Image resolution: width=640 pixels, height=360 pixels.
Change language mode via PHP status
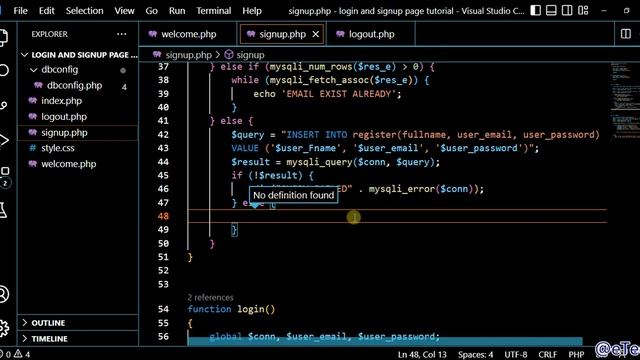[x=576, y=354]
